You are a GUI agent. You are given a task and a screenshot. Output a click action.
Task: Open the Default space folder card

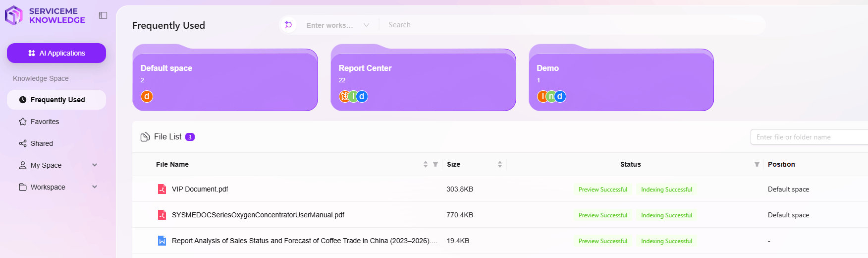click(x=225, y=78)
